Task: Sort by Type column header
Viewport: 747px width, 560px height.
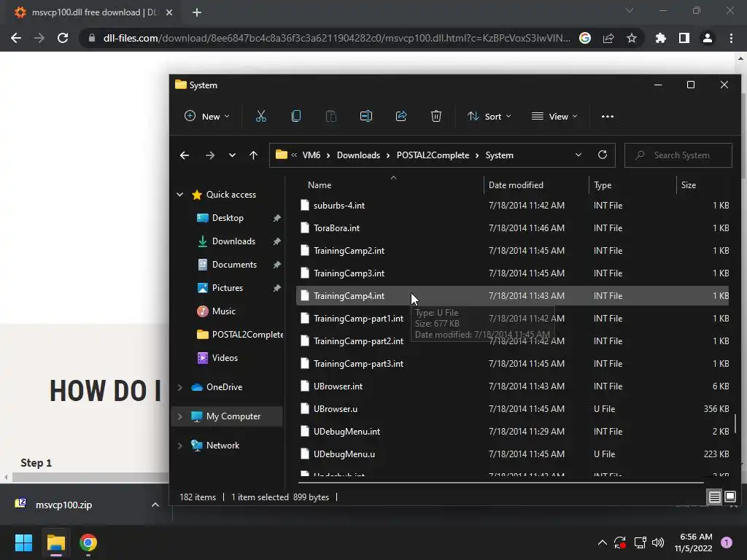Action: pyautogui.click(x=602, y=184)
